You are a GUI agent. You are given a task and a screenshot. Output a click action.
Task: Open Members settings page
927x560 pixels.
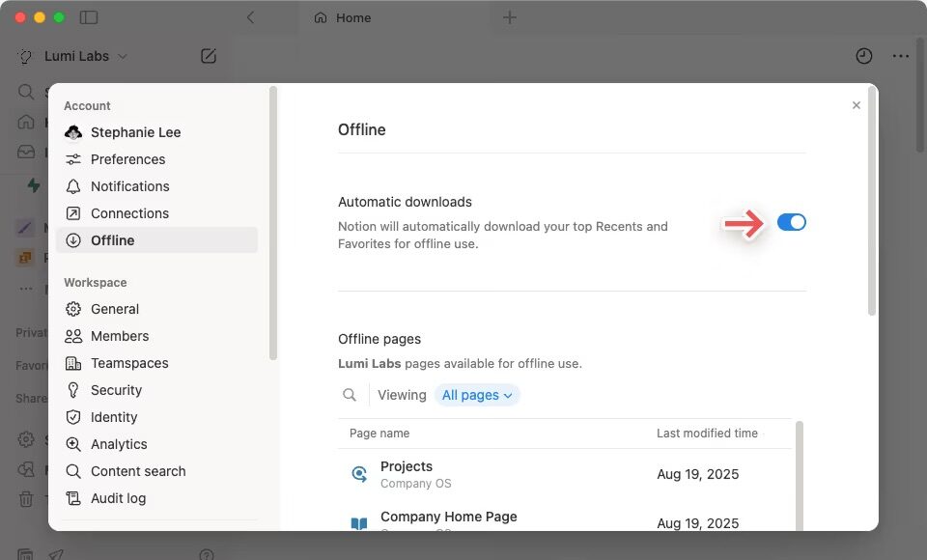[156, 336]
